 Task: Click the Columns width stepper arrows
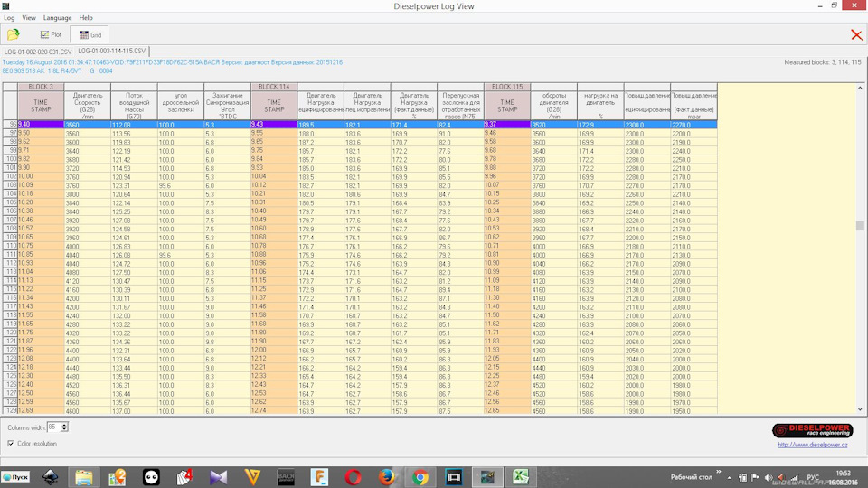click(x=64, y=427)
